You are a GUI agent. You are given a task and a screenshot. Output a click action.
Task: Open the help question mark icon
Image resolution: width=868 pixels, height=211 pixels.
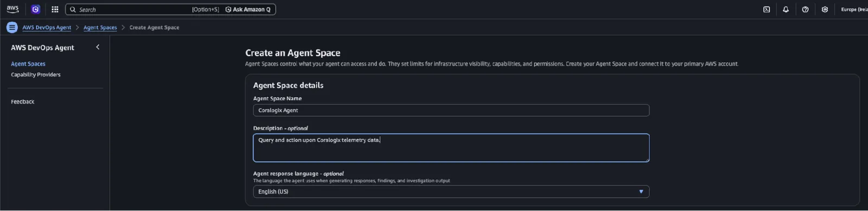tap(805, 9)
